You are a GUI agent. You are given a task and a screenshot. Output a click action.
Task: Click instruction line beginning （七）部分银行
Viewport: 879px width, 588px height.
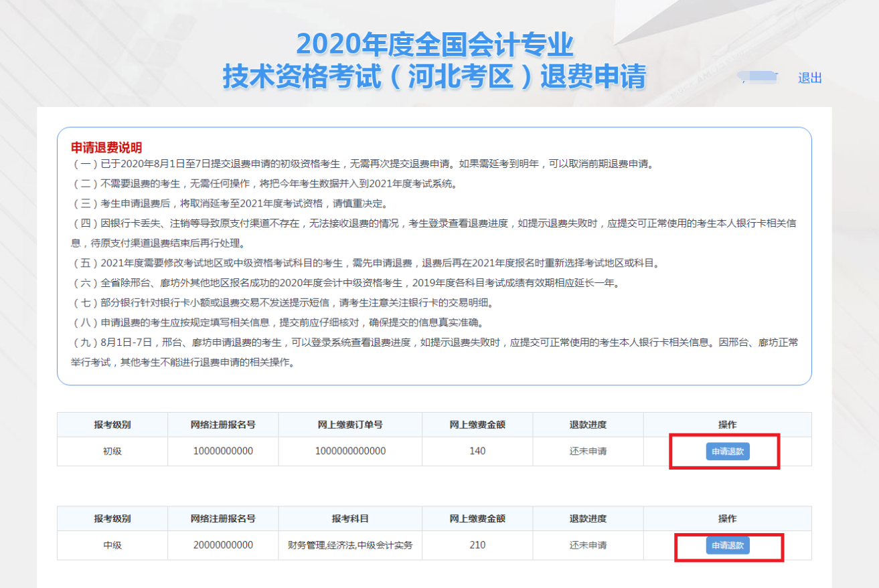[x=282, y=302]
